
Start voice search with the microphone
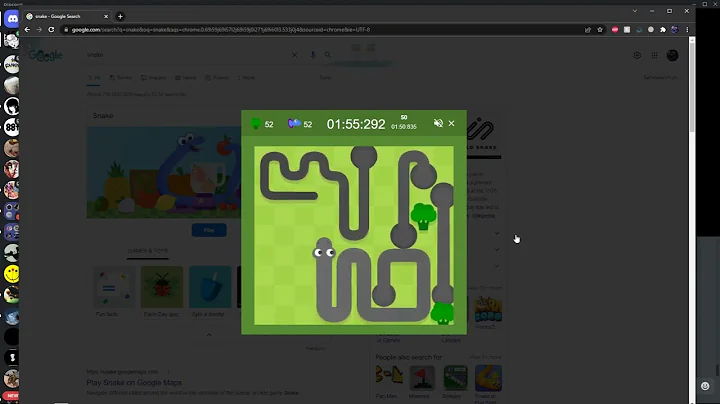click(313, 55)
